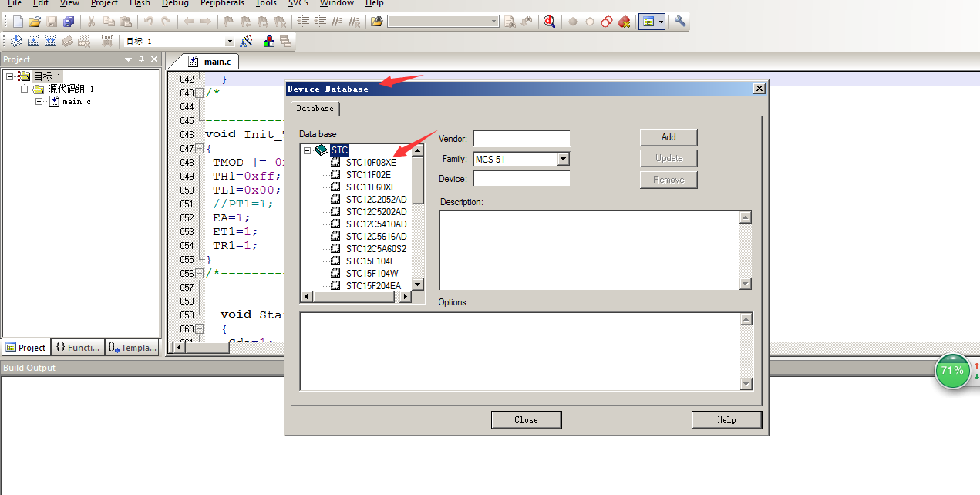
Task: Download to flash LOAD icon
Action: pos(108,41)
